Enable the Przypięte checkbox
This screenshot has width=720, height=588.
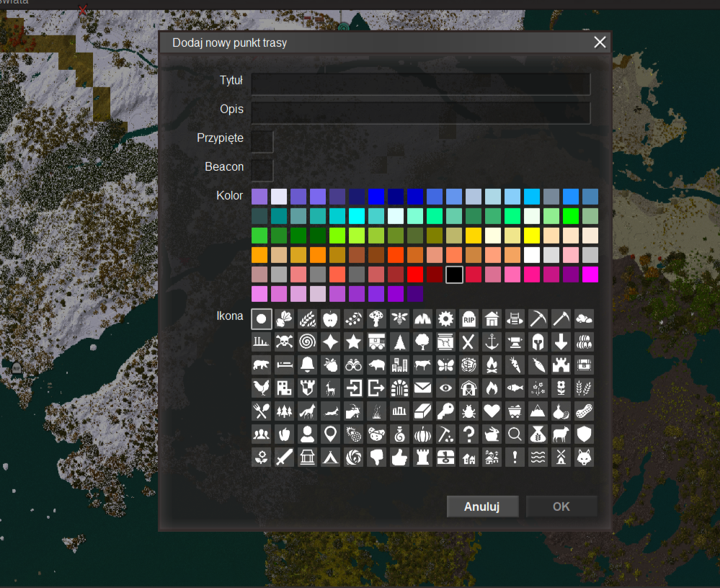point(262,141)
